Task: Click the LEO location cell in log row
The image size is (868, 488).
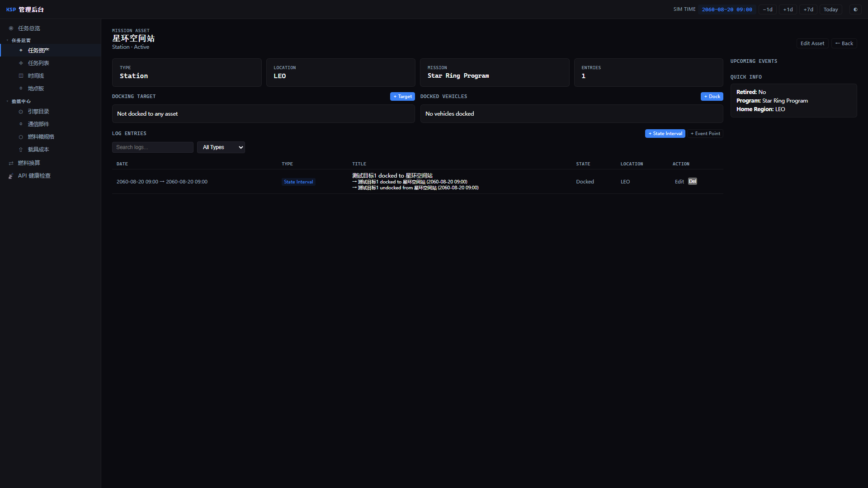Action: coord(625,182)
